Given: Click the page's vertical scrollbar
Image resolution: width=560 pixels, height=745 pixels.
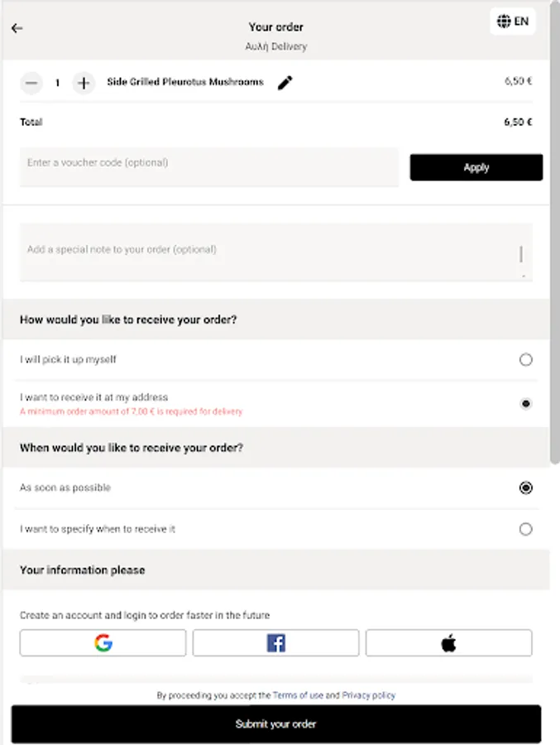Looking at the screenshot, I should [554, 248].
